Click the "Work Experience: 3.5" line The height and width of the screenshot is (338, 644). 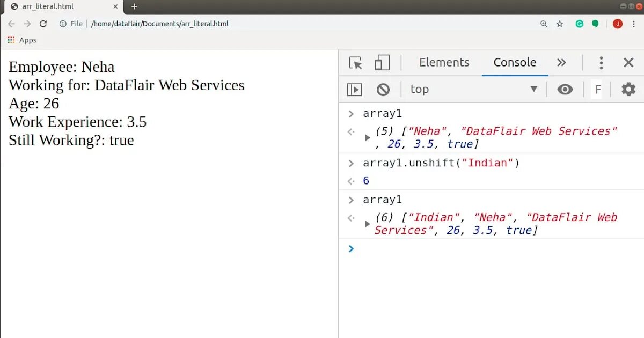click(78, 122)
